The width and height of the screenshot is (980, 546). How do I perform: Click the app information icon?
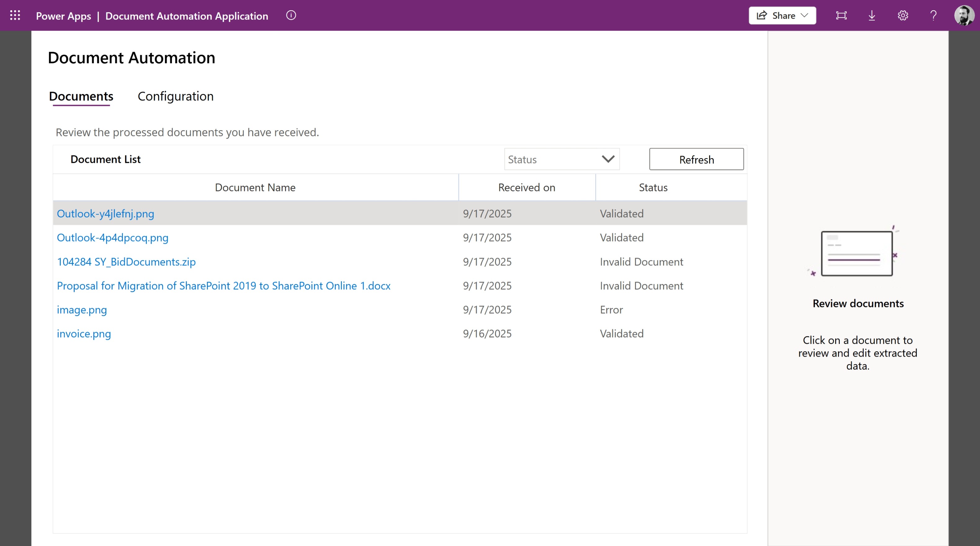[x=291, y=16]
